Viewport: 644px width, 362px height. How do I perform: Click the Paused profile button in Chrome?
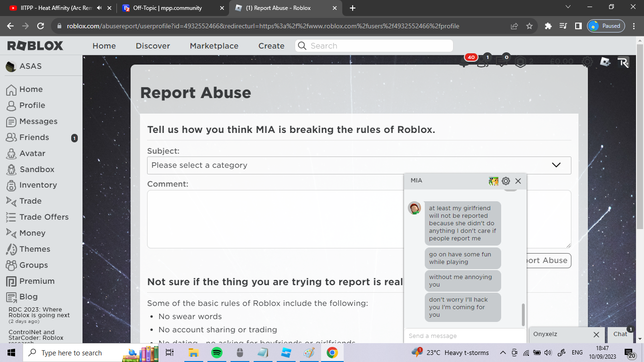(606, 26)
